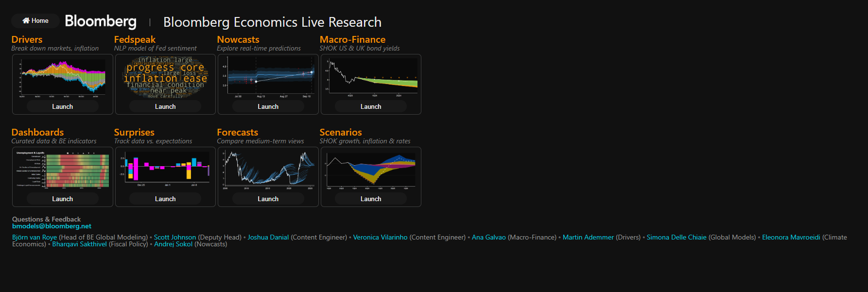Launch the Dashboards tool
Image resolution: width=868 pixels, height=292 pixels.
[63, 199]
